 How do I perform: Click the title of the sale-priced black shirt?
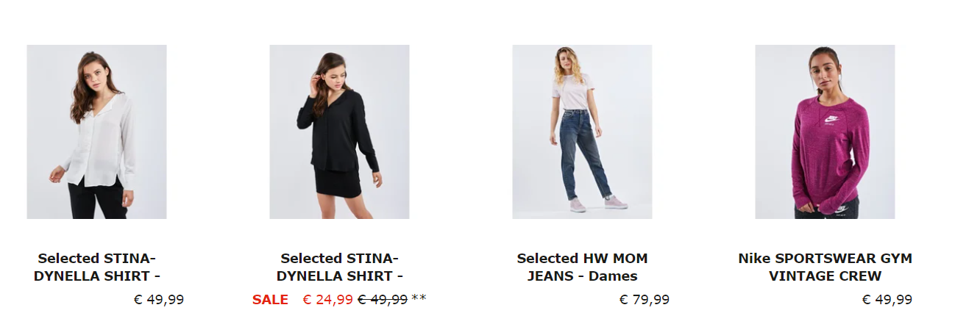[339, 267]
